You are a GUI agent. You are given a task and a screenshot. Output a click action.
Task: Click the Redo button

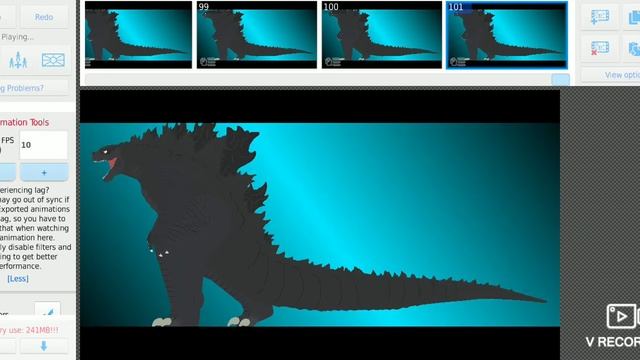[44, 17]
